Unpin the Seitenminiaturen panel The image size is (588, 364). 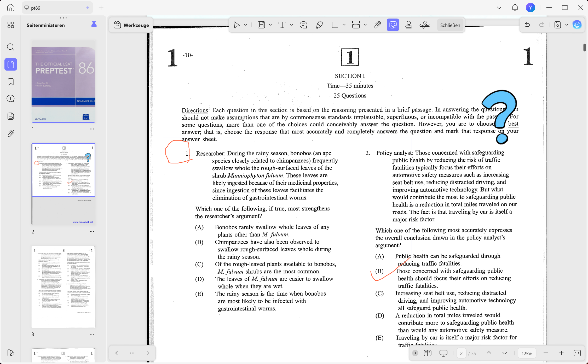coord(94,25)
